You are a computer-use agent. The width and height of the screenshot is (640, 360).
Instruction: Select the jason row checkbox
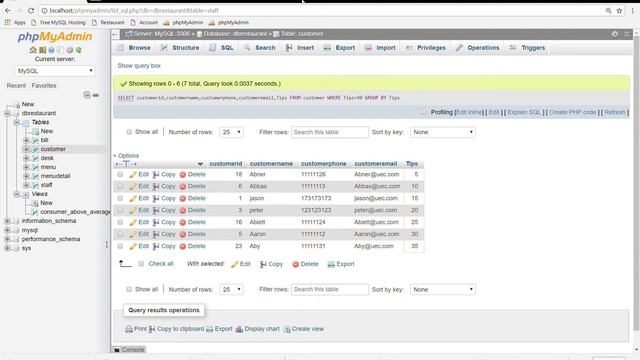pos(120,198)
